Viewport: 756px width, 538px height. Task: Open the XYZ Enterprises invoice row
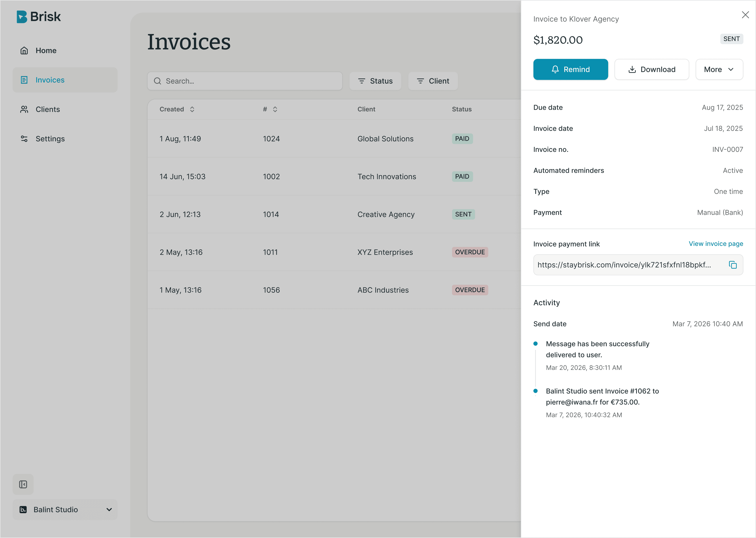click(x=334, y=252)
